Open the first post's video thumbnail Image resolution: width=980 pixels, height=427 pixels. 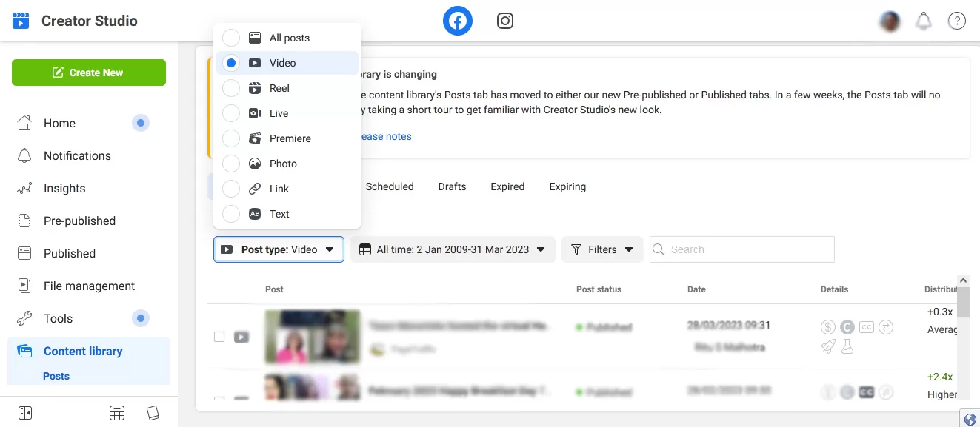point(313,336)
